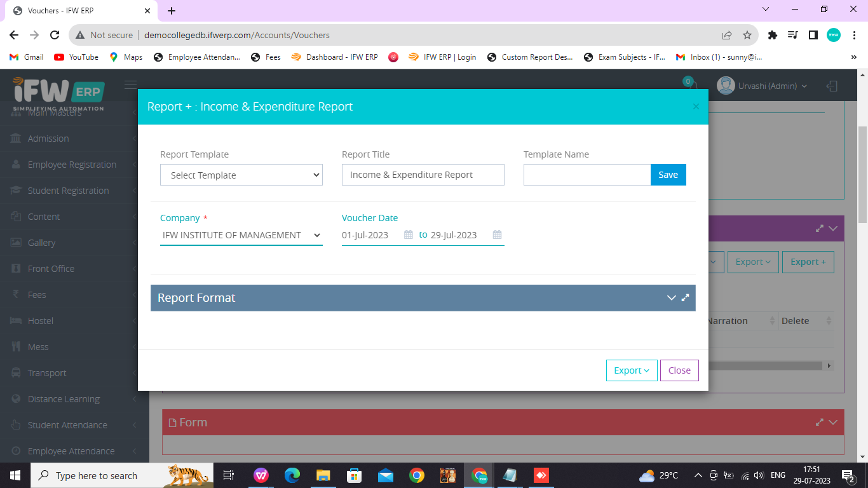Open Windows notification center
Viewport: 868px width, 488px height.
click(x=848, y=475)
